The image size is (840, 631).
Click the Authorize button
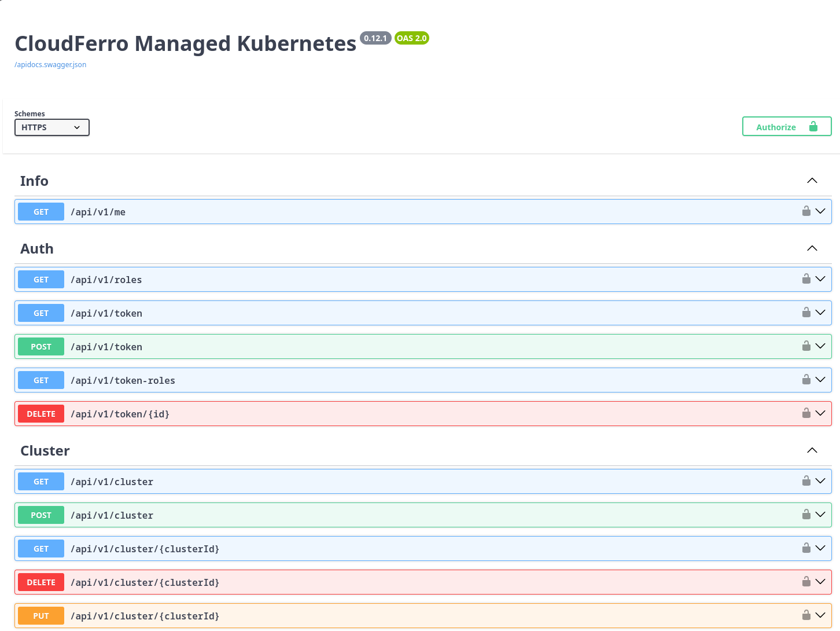(x=787, y=127)
